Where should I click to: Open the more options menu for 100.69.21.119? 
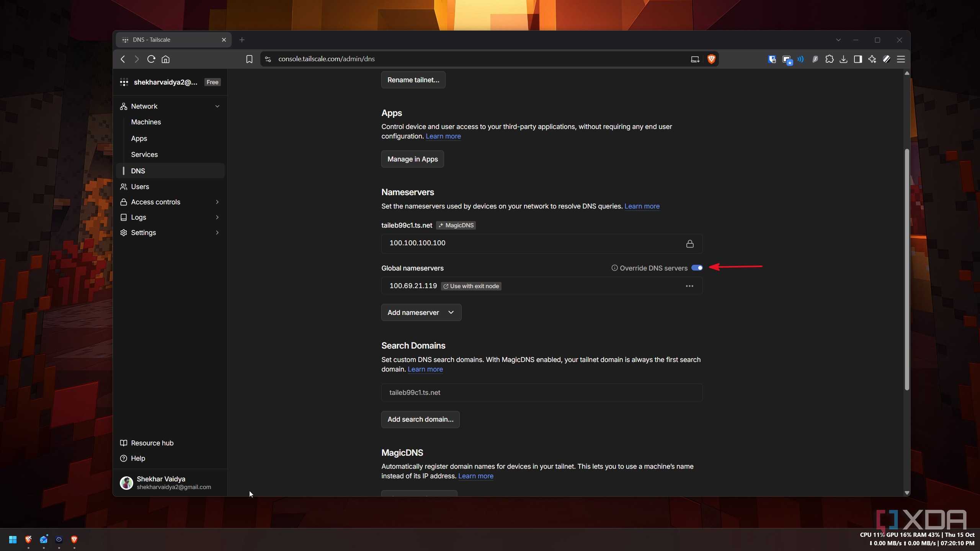689,286
